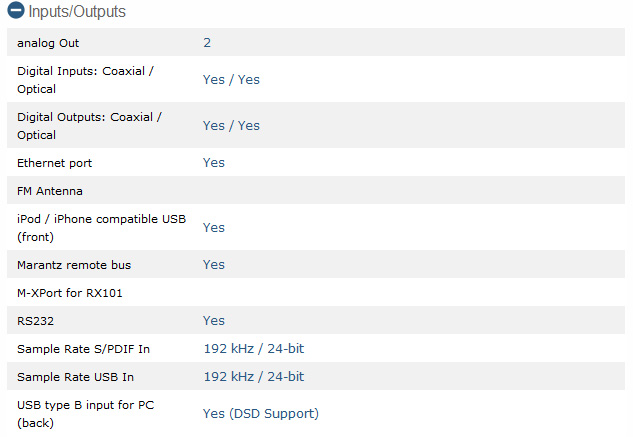Screen dimensions: 633x437
Task: Click Yes / Yes value for Digital Outputs
Action: click(x=231, y=126)
